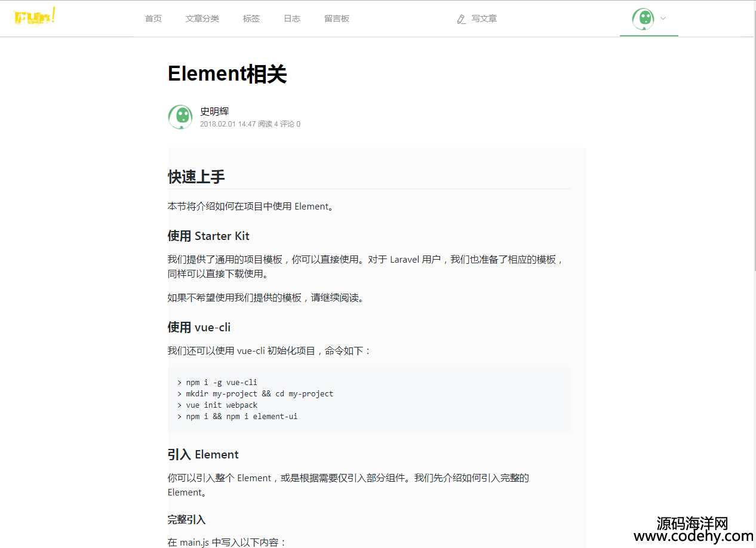The width and height of the screenshot is (756, 548).
Task: Open the 日志 log page
Action: (292, 19)
